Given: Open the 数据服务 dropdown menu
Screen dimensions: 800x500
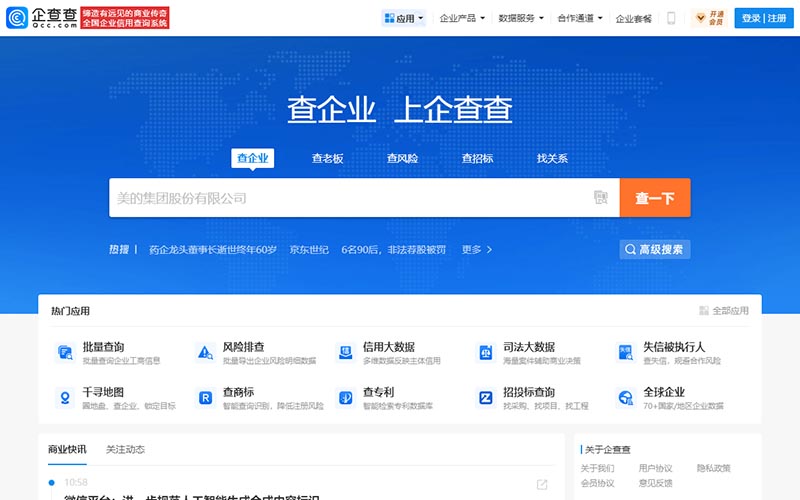Looking at the screenshot, I should coord(521,18).
